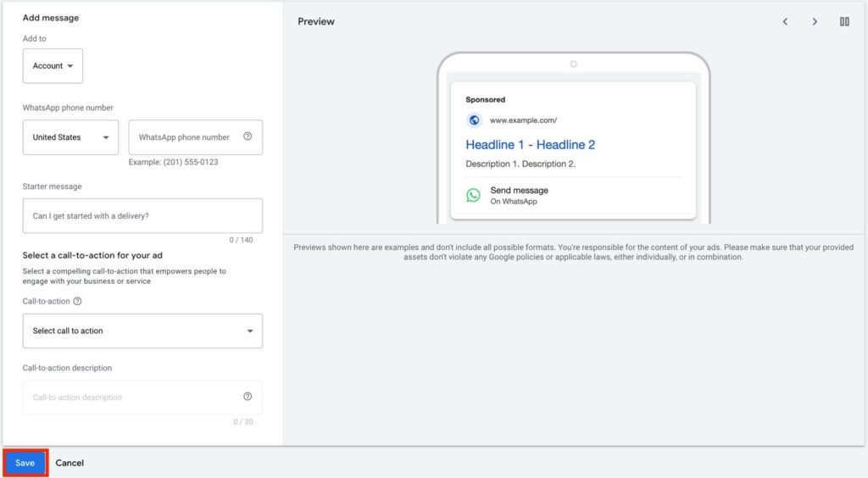Viewport: 868px width, 478px height.
Task: Click the globe icon beside www.example.com
Action: coord(474,120)
